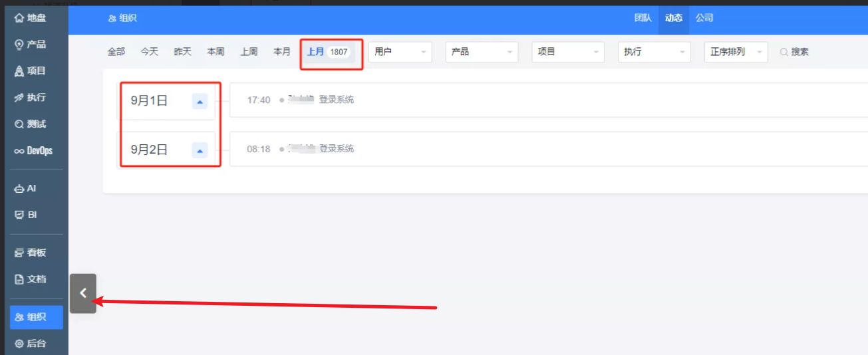Open 后台 admin in the sidebar
The height and width of the screenshot is (355, 868).
pos(31,344)
